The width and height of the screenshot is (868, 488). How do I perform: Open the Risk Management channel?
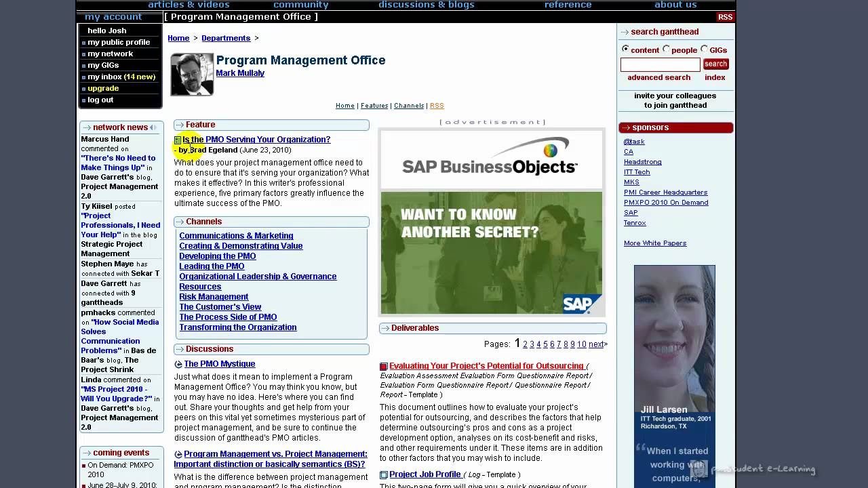pyautogui.click(x=214, y=297)
